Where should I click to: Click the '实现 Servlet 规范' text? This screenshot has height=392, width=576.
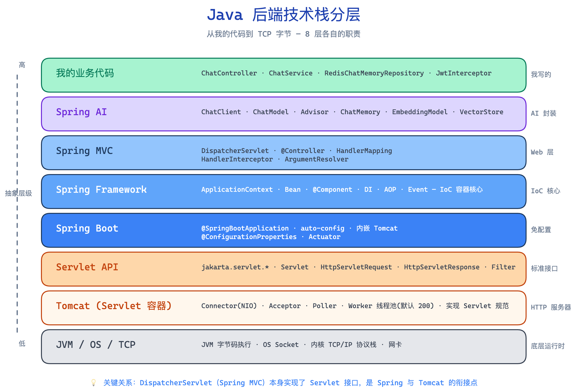tap(477, 306)
